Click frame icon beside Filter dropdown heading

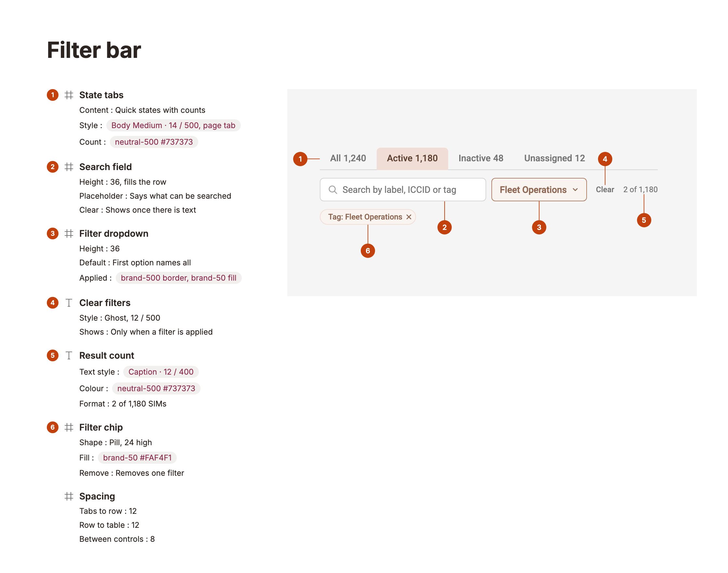(69, 233)
